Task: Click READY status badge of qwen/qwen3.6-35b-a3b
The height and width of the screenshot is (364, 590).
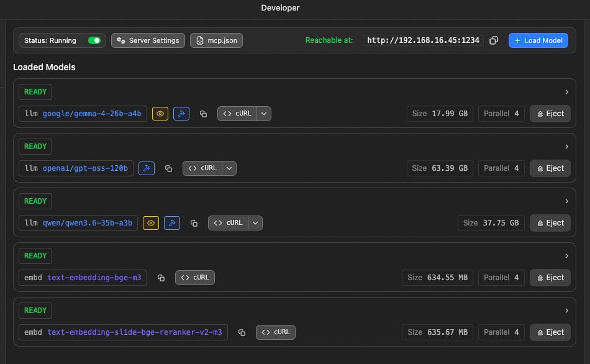Action: 35,201
